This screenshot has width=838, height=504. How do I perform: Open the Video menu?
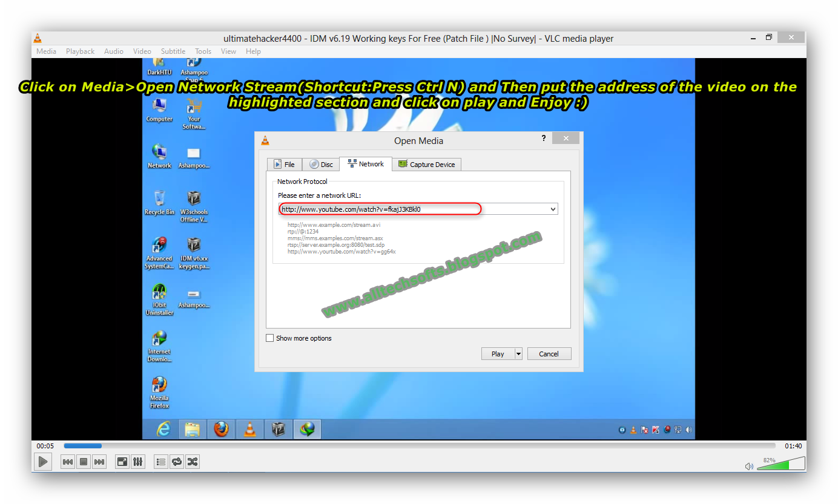(142, 51)
